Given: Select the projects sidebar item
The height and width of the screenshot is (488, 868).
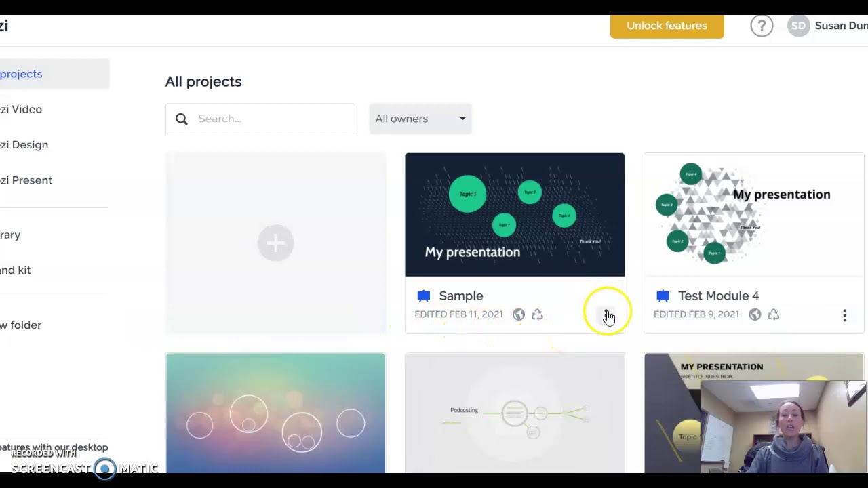Looking at the screenshot, I should pyautogui.click(x=54, y=74).
